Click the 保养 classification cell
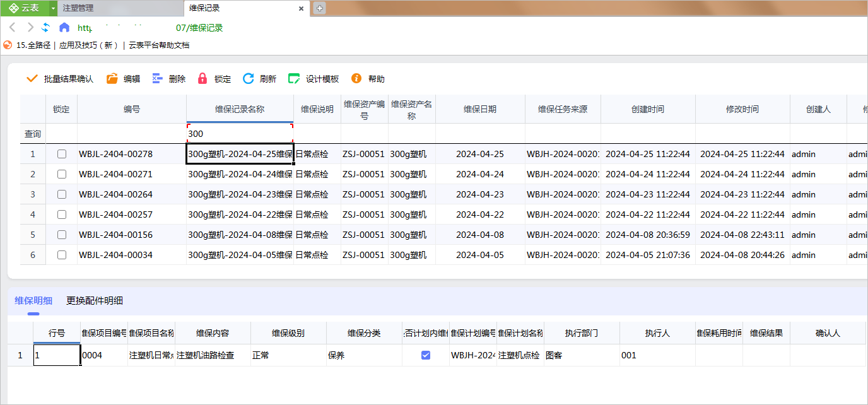The image size is (868, 405). tap(364, 355)
